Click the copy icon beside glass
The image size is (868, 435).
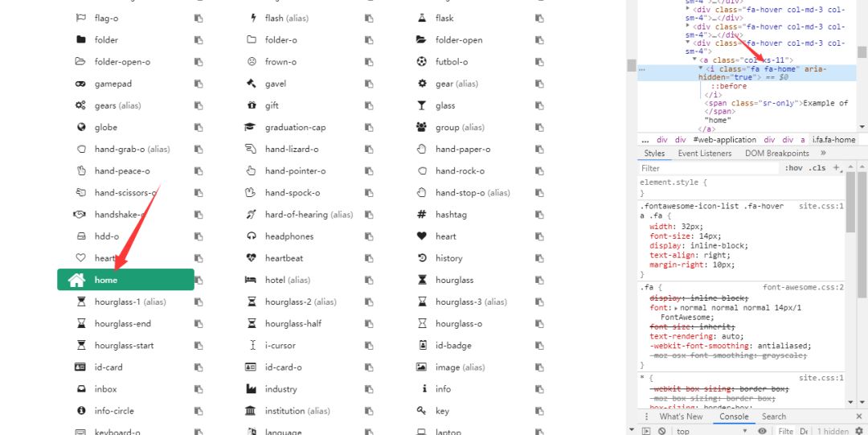click(539, 105)
